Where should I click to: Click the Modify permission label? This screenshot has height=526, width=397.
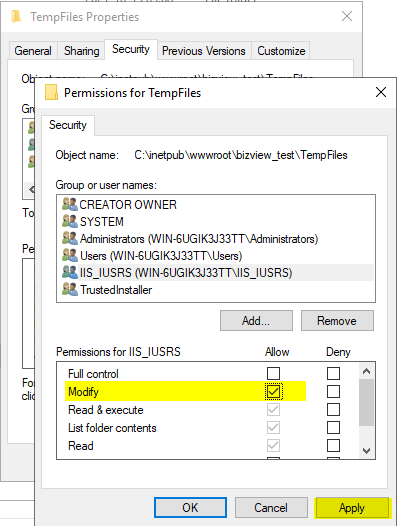tap(84, 391)
